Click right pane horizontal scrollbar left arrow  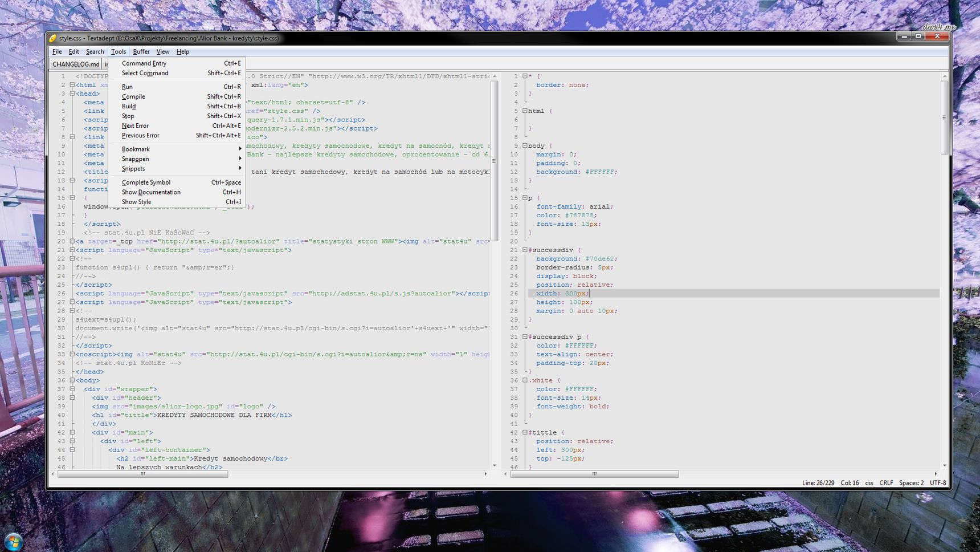coord(506,474)
